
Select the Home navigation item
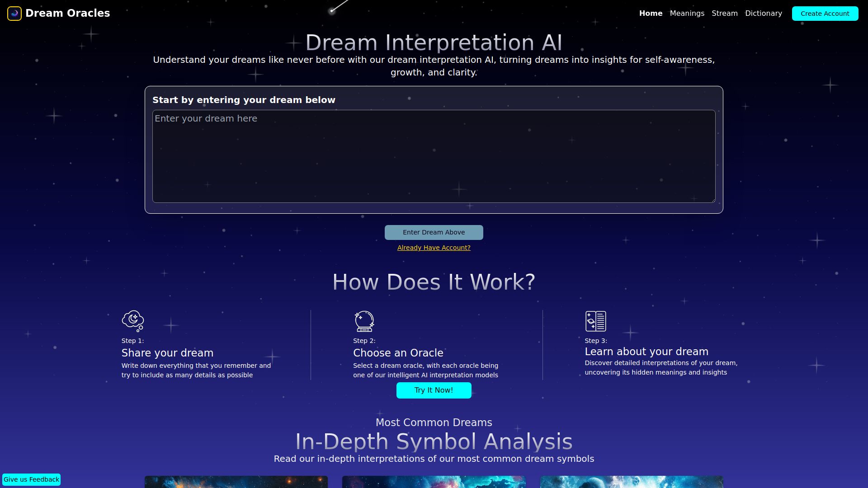(x=651, y=13)
